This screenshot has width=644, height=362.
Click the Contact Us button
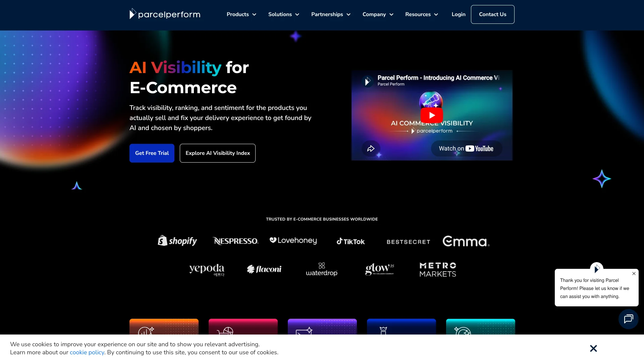click(492, 14)
